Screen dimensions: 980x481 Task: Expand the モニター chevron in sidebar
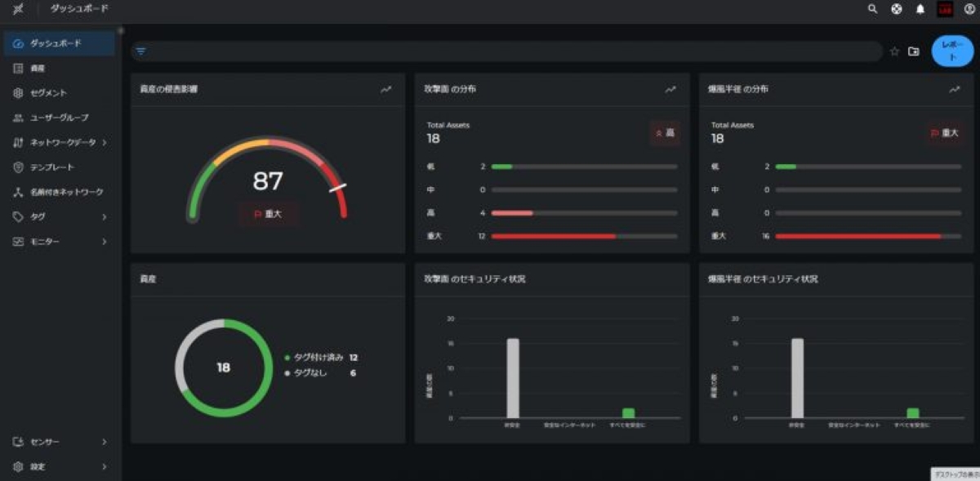[105, 242]
